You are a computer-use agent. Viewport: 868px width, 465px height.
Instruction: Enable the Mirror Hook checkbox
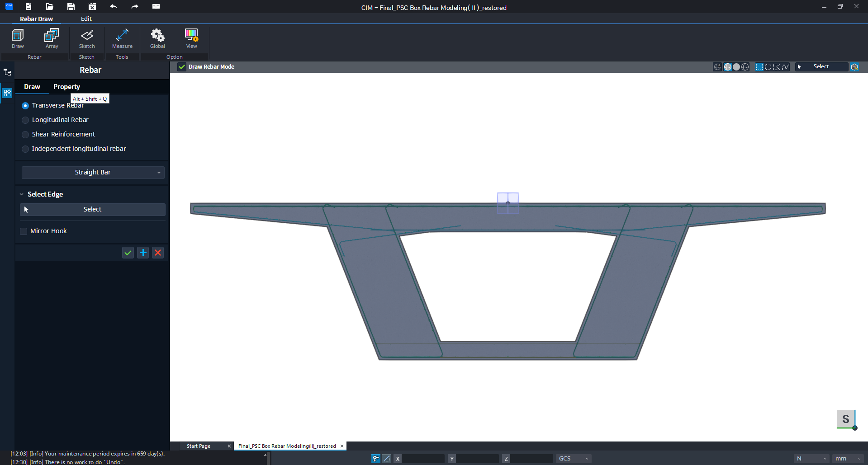tap(24, 231)
